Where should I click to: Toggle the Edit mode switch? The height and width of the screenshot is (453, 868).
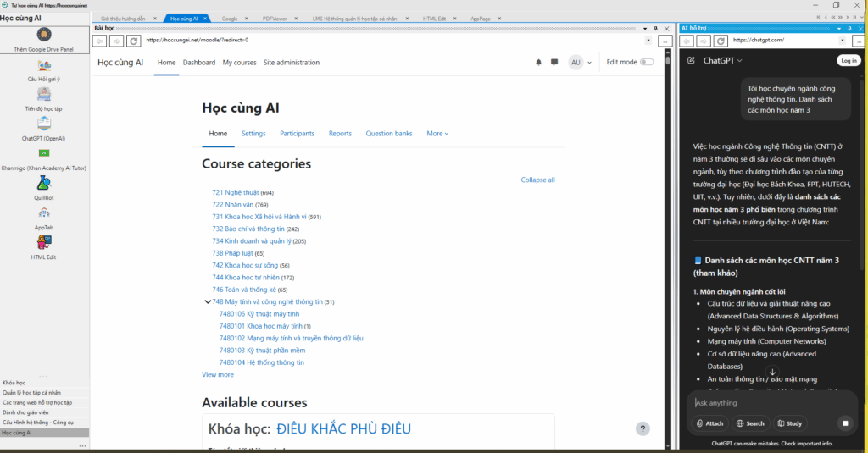click(x=647, y=63)
